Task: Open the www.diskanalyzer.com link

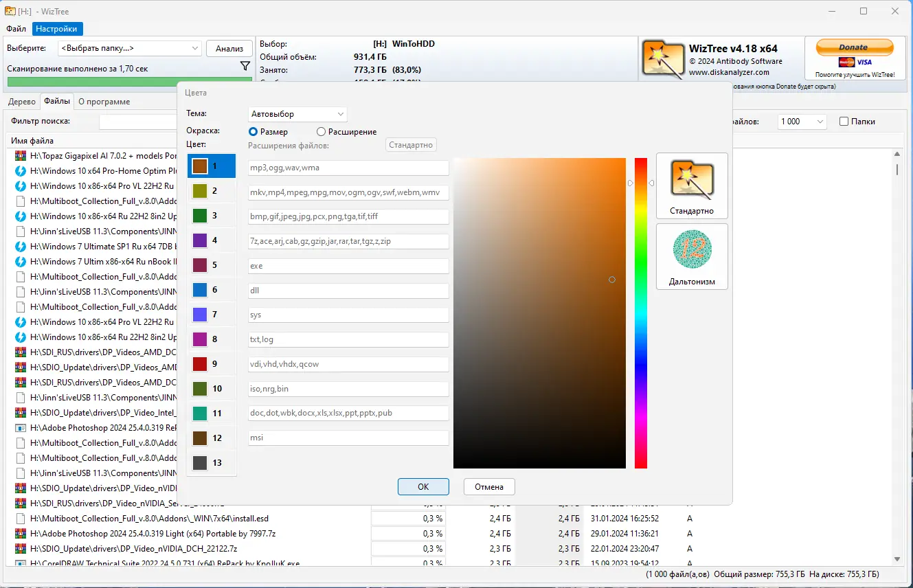Action: [729, 72]
